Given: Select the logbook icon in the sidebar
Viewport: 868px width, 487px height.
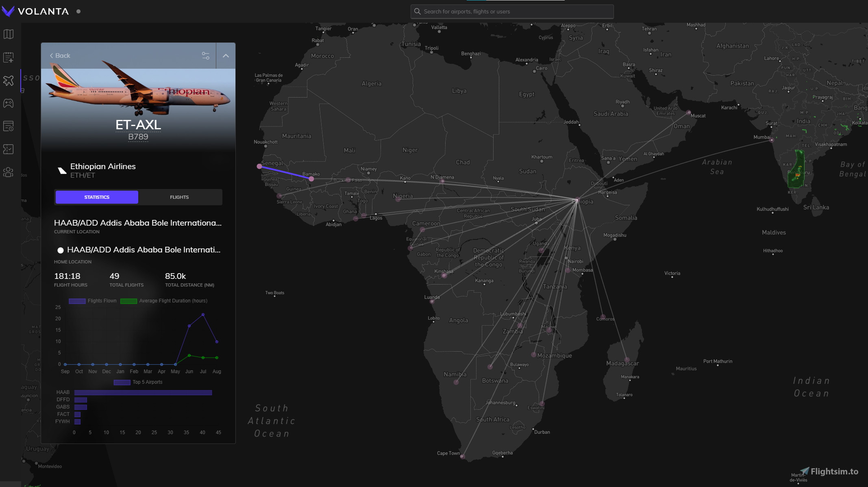Looking at the screenshot, I should click(9, 126).
